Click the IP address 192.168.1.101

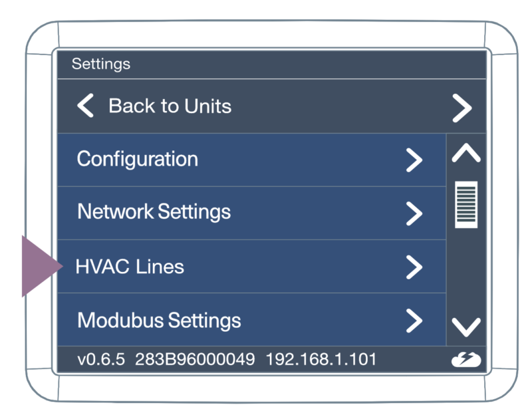321,360
